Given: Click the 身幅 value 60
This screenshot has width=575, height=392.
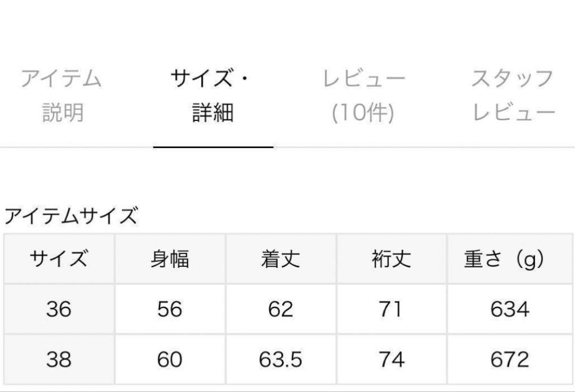Looking at the screenshot, I should (170, 359).
